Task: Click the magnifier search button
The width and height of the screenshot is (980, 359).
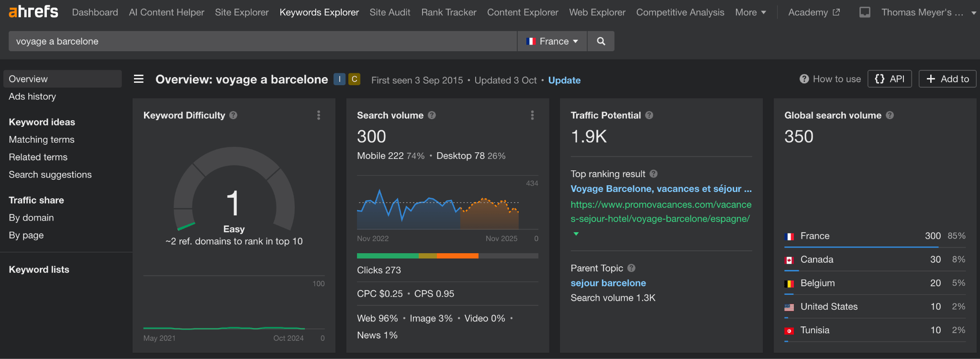Action: pos(601,41)
